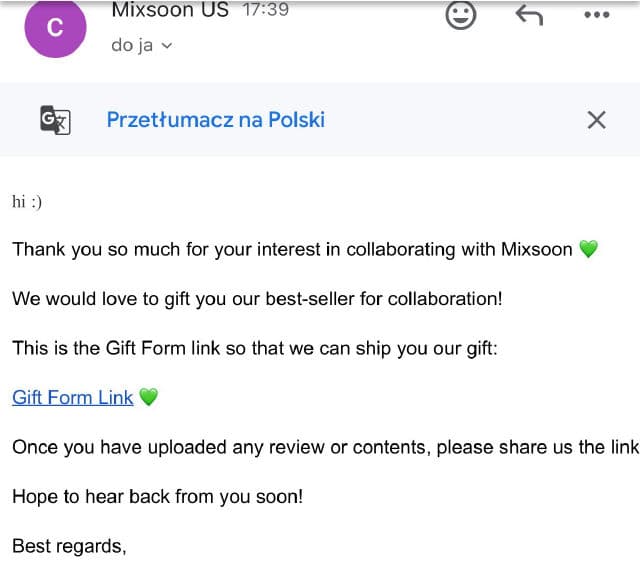Add an emoji reaction to the email
The width and height of the screenshot is (640, 581).
(460, 15)
